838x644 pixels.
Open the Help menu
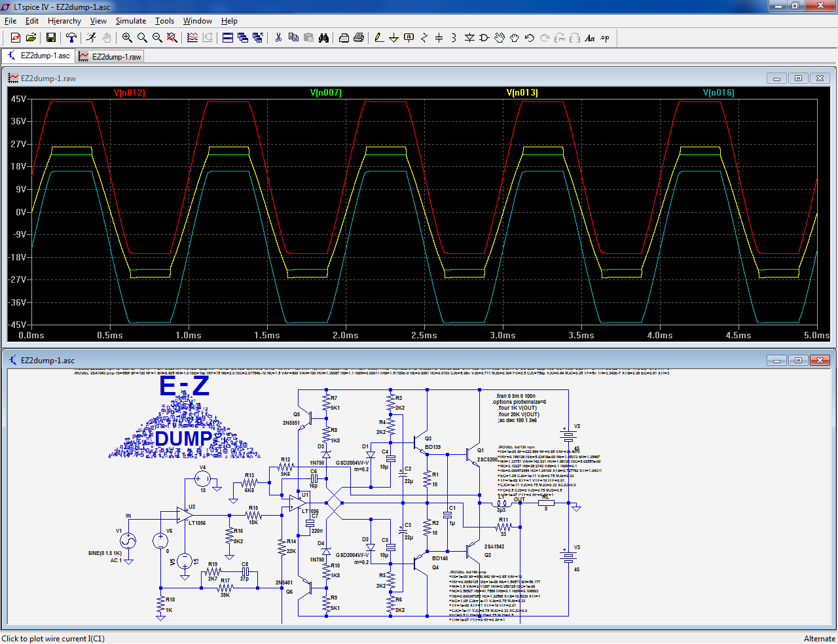229,21
